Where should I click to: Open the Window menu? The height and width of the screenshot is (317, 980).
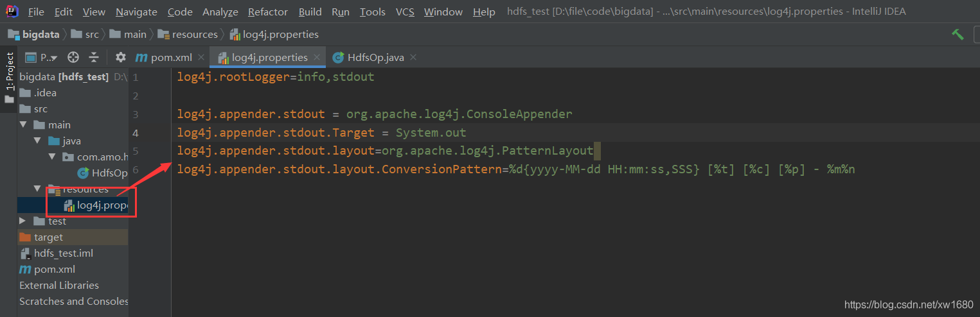tap(443, 12)
